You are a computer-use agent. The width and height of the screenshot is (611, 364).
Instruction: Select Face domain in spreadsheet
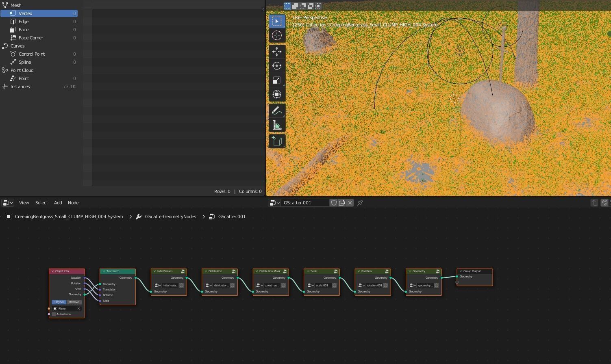(x=39, y=30)
